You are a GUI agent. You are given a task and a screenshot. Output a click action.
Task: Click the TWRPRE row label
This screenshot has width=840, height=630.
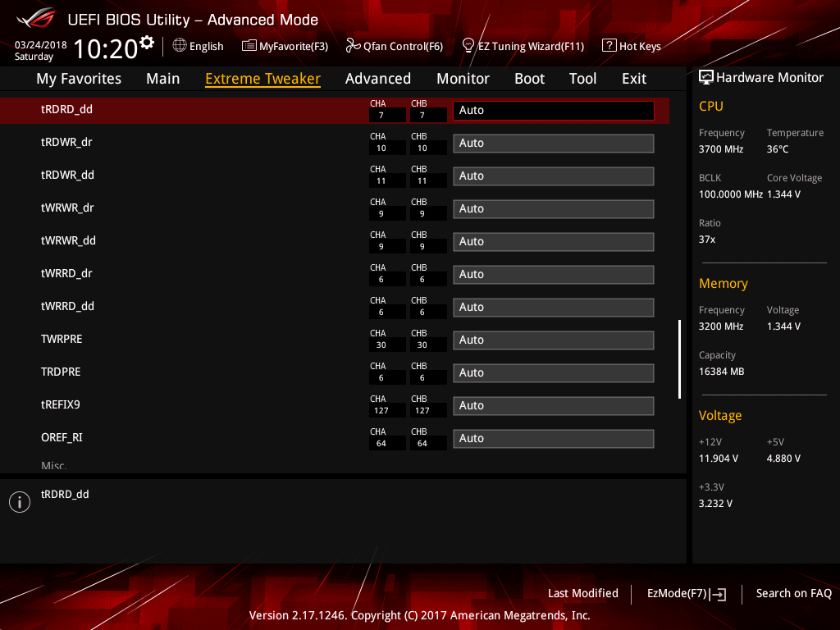[62, 339]
